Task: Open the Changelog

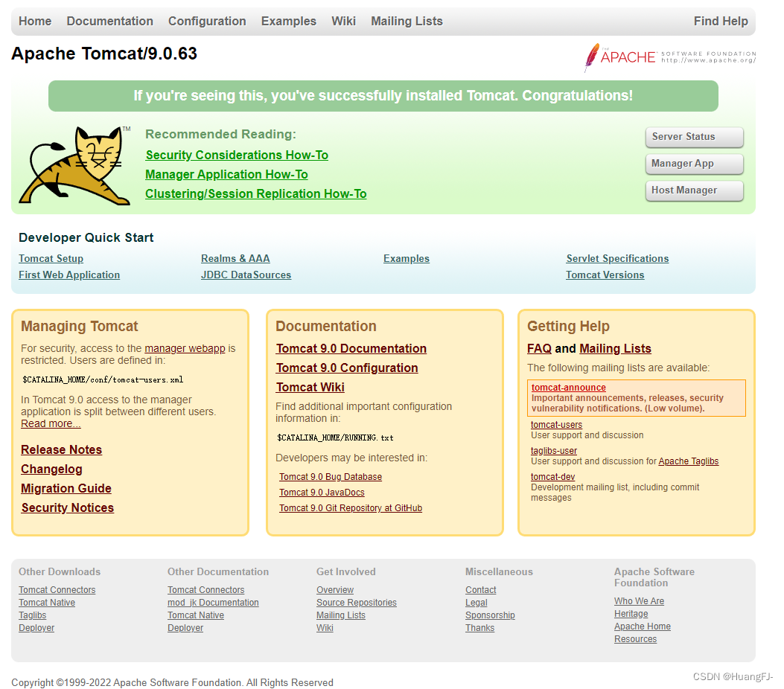Action: pyautogui.click(x=51, y=469)
